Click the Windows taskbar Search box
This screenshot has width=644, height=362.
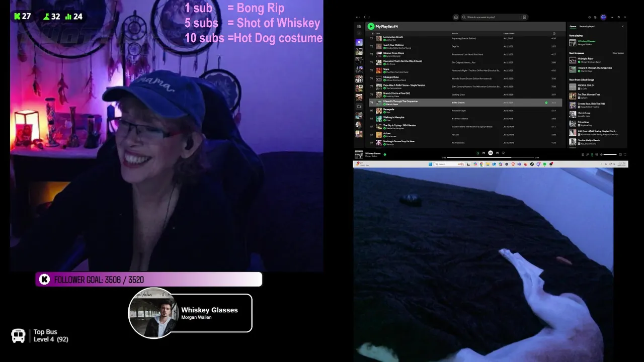[449, 164]
